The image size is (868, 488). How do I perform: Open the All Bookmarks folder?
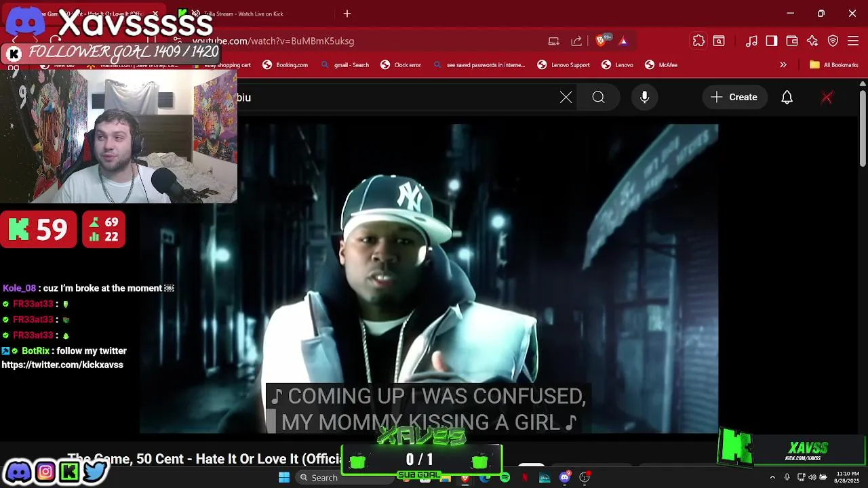[x=833, y=64]
